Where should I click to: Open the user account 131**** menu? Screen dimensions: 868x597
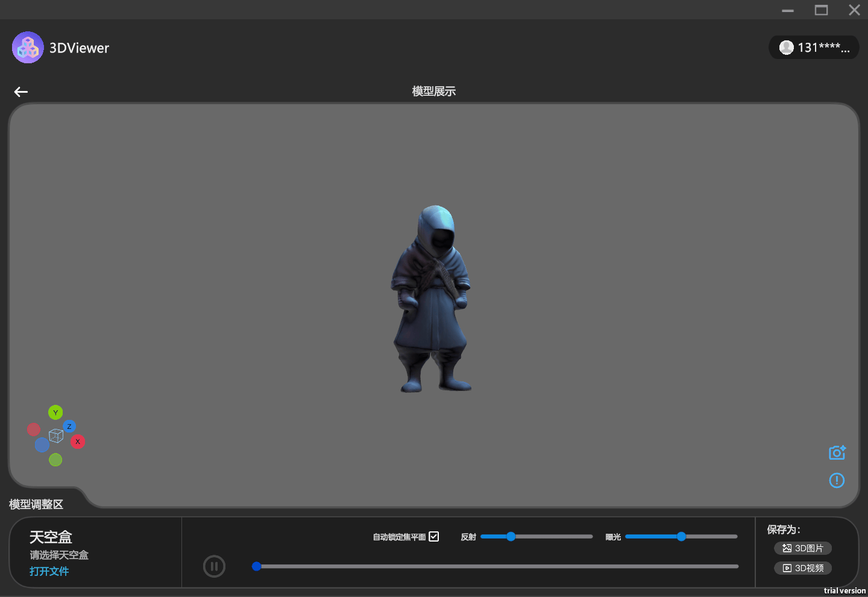pyautogui.click(x=814, y=48)
